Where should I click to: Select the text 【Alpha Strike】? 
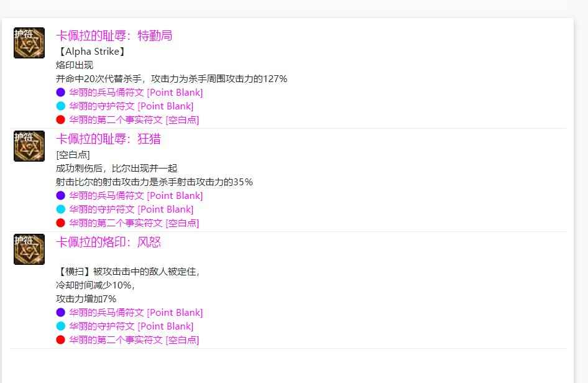(x=92, y=52)
